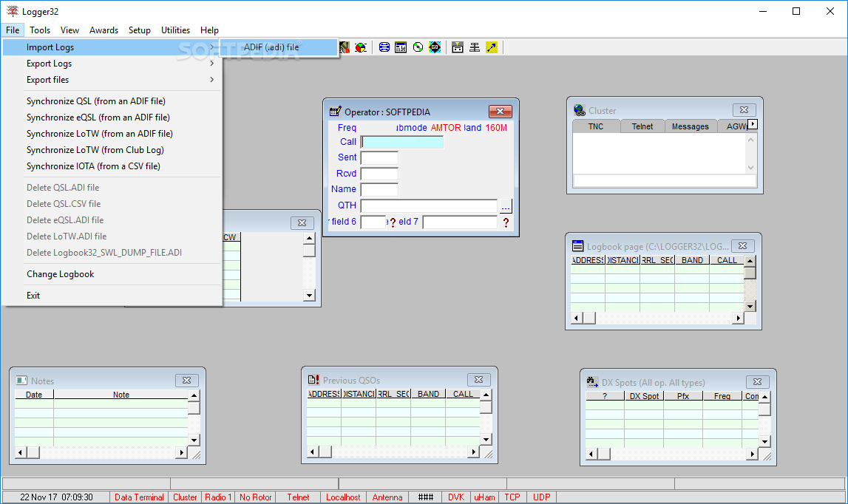The image size is (848, 504).
Task: Select Change Logbook menu entry
Action: 112,274
